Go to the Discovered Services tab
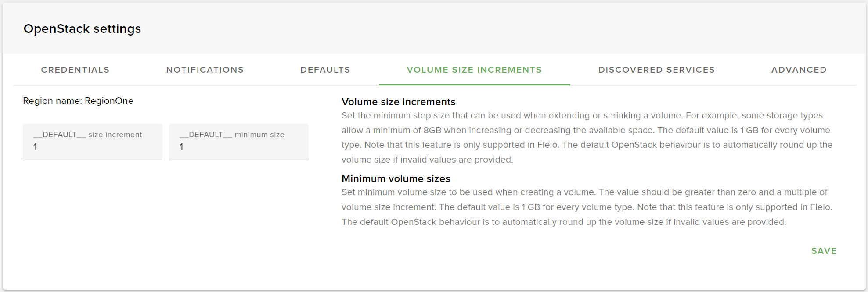The image size is (868, 292). [656, 70]
